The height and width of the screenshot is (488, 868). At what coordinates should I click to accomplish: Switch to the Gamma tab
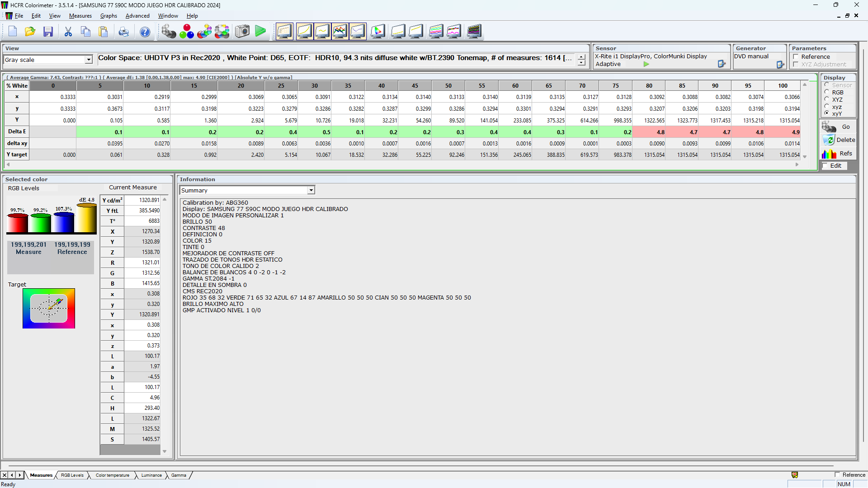tap(179, 475)
